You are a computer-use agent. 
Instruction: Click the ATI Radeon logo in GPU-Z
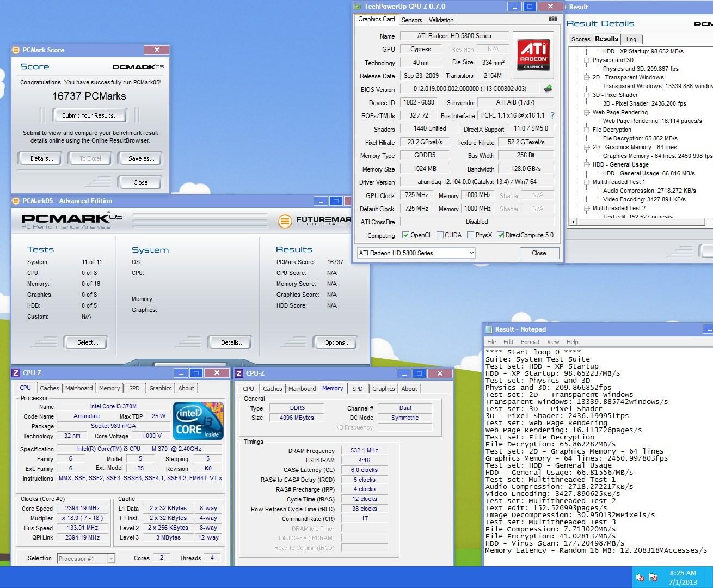pos(533,54)
